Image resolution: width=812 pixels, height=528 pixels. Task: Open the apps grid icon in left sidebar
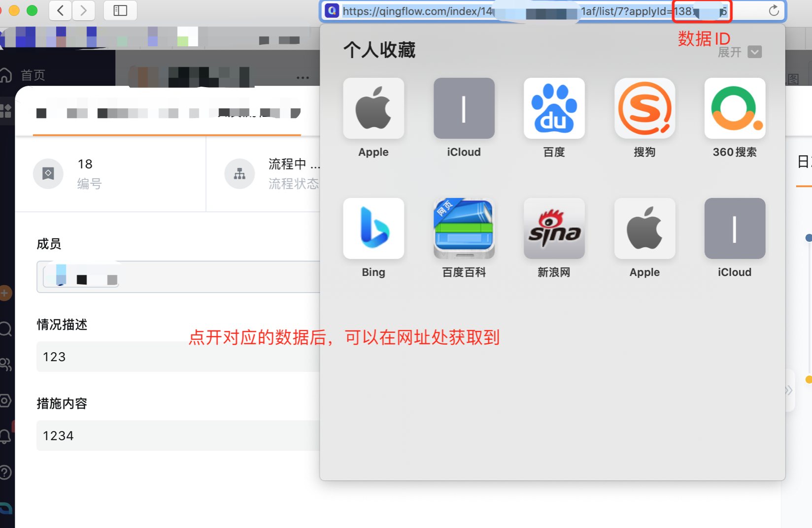(5, 111)
